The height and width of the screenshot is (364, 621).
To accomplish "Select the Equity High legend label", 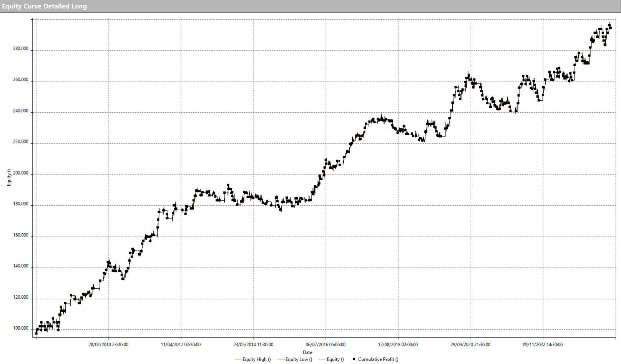I will pyautogui.click(x=256, y=359).
